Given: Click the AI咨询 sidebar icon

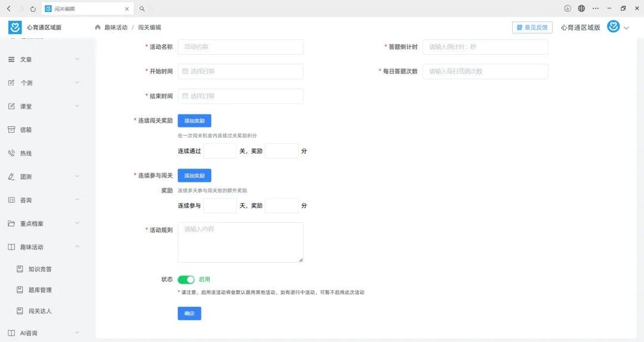Looking at the screenshot, I should (x=11, y=333).
